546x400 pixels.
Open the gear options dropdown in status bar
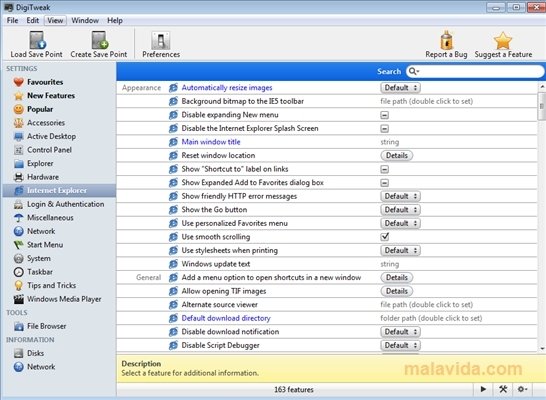pos(522,389)
